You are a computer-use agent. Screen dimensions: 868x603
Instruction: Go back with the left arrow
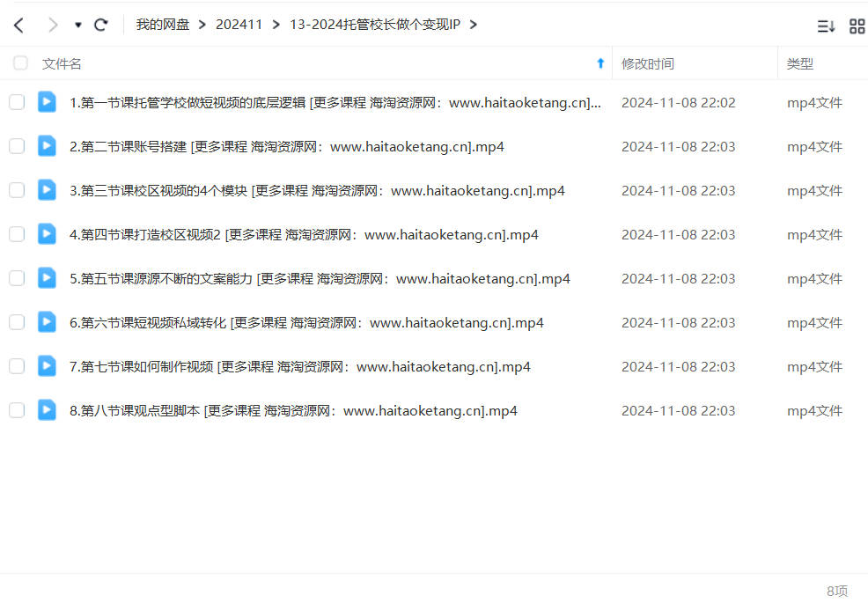[x=18, y=25]
